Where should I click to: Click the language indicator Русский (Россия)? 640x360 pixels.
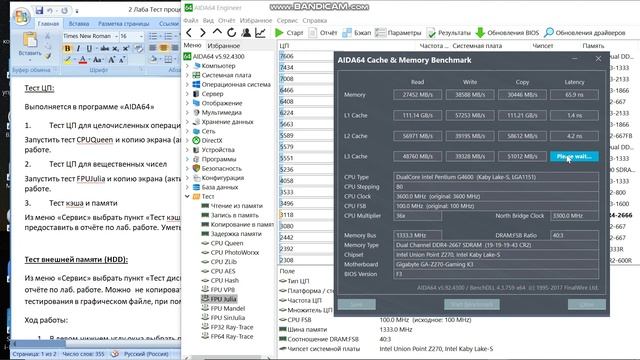click(146, 354)
